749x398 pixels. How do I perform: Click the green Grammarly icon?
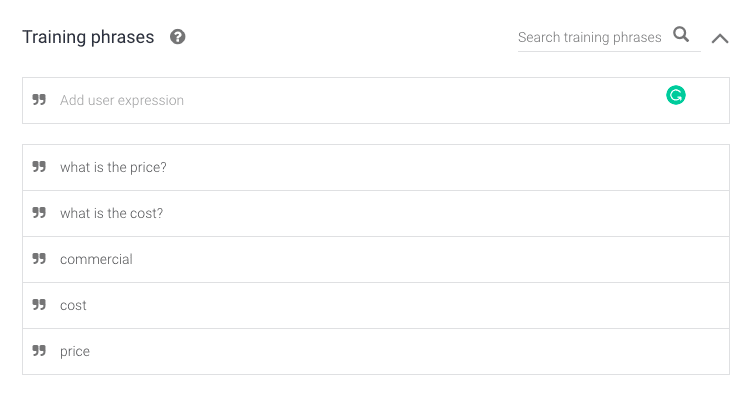click(x=676, y=95)
